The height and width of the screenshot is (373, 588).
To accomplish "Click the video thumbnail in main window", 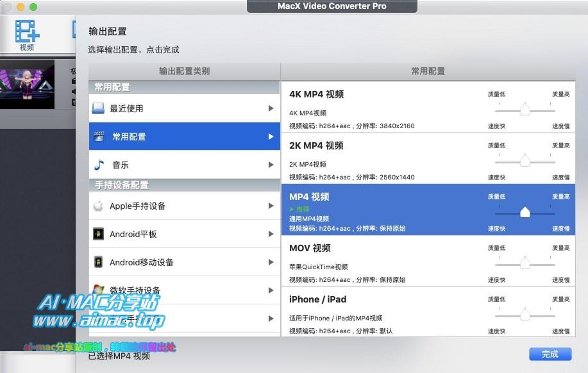I will click(x=27, y=85).
